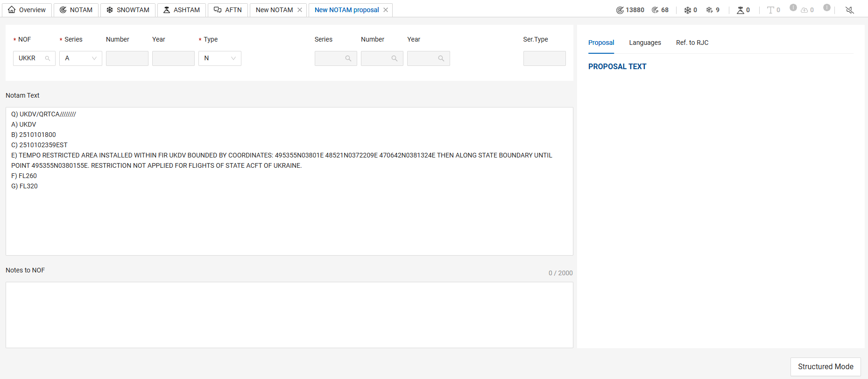Open the ASHTAM tab
The height and width of the screenshot is (379, 868).
pyautogui.click(x=182, y=10)
